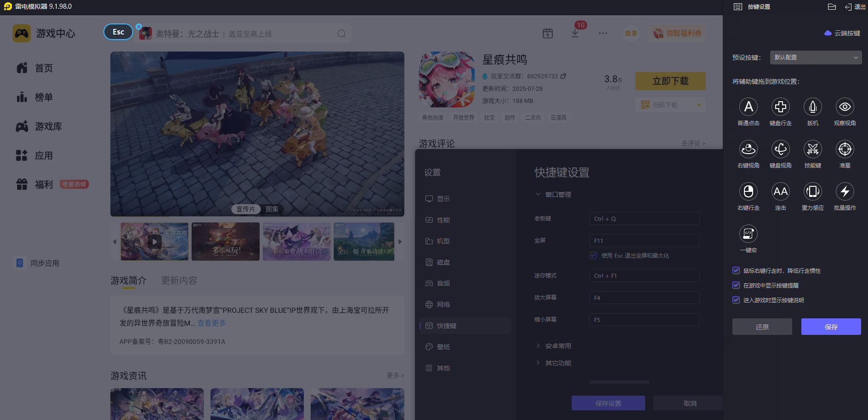Open the 性能 settings tab
Screen dimensions: 868x420
point(465,220)
